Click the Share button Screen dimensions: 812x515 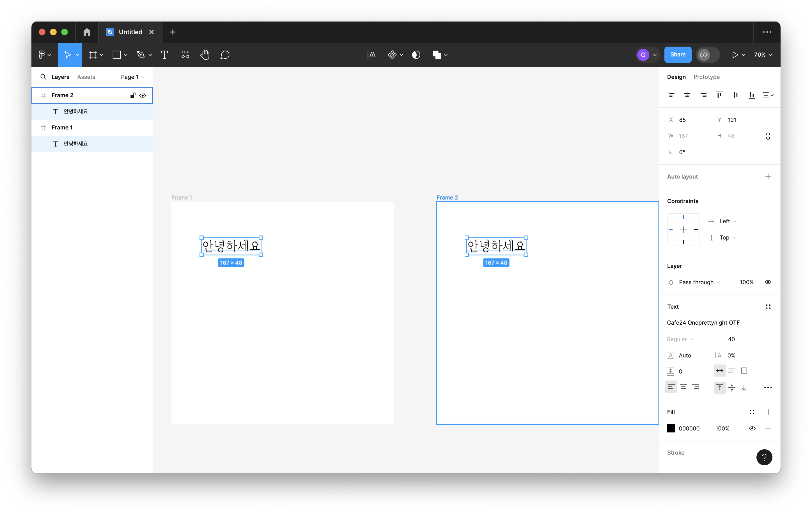(x=677, y=55)
